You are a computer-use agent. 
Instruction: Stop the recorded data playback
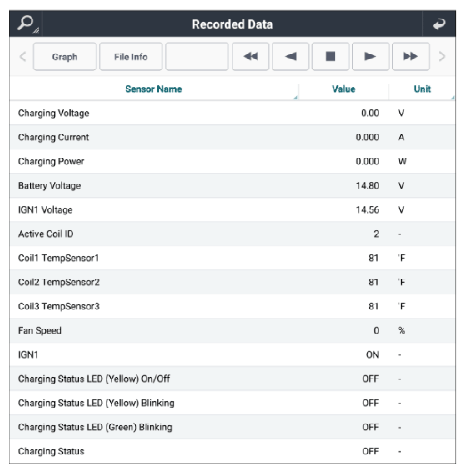click(330, 56)
